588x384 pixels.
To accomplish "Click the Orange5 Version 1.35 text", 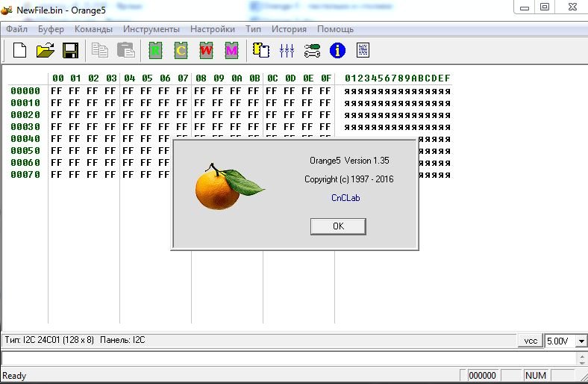I will pyautogui.click(x=349, y=161).
